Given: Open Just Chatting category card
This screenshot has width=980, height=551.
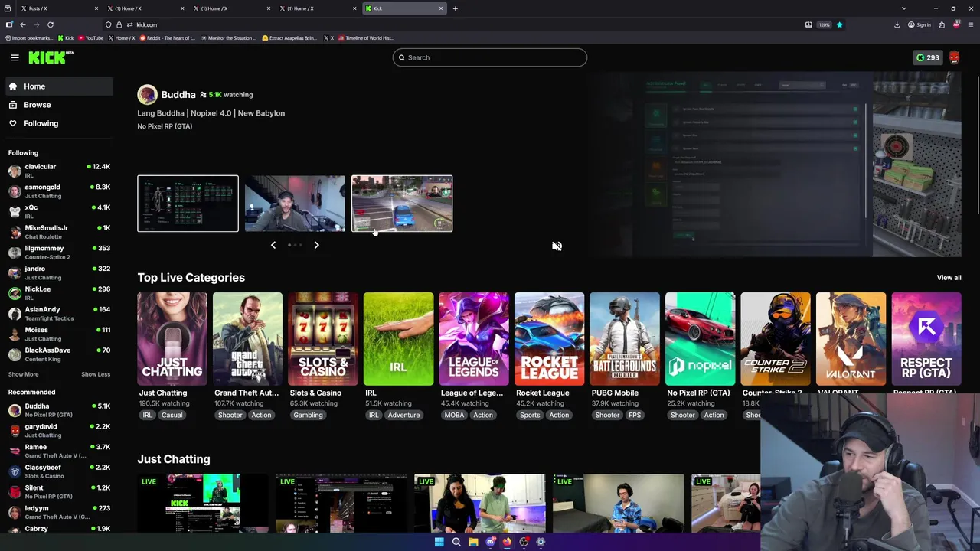Looking at the screenshot, I should point(172,338).
